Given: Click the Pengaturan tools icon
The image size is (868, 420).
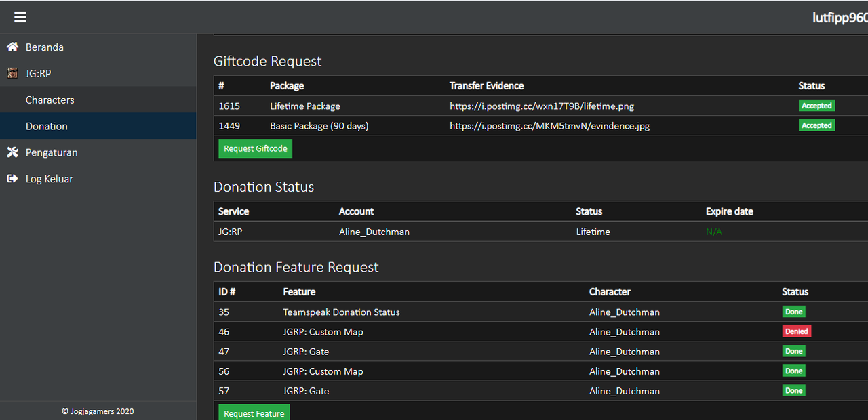Looking at the screenshot, I should tap(12, 152).
